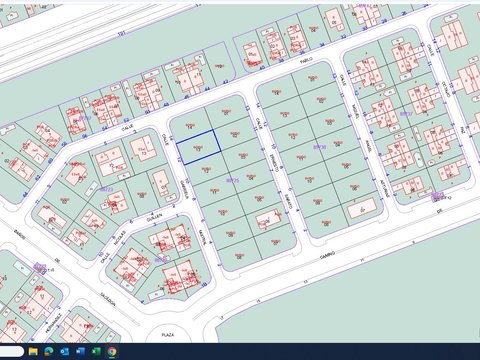Click the HERNANDEZ street label
The image size is (480, 360).
point(54,323)
